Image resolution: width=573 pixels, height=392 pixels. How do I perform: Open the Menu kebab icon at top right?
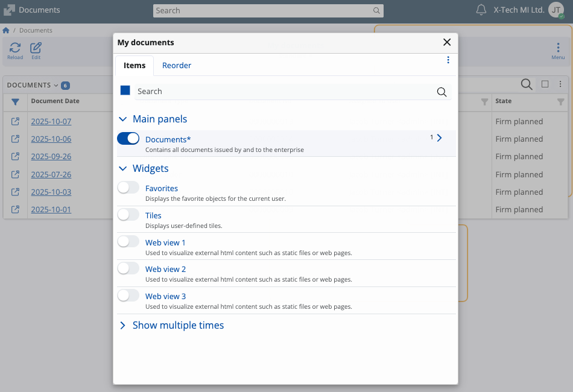(558, 48)
